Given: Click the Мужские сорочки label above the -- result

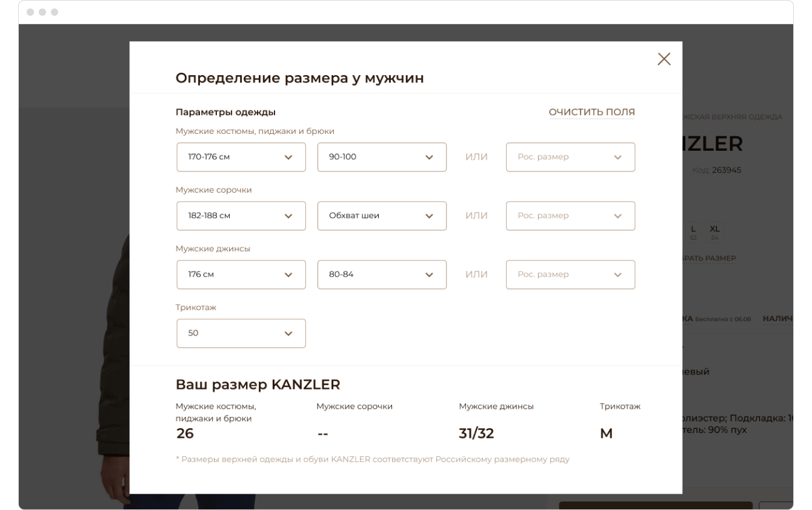Looking at the screenshot, I should (x=354, y=406).
